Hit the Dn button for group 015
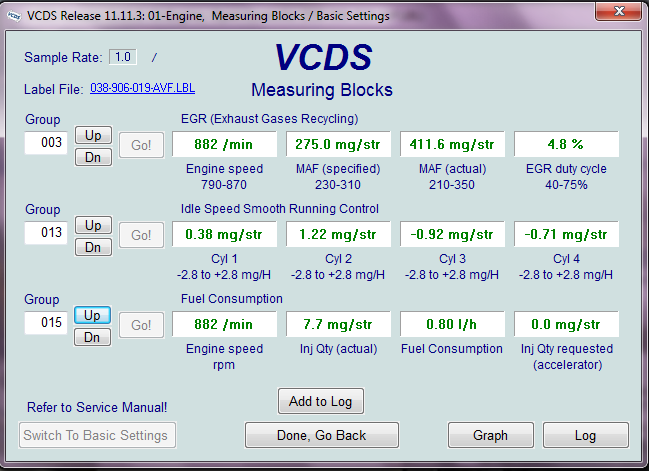The width and height of the screenshot is (649, 472). tap(92, 337)
